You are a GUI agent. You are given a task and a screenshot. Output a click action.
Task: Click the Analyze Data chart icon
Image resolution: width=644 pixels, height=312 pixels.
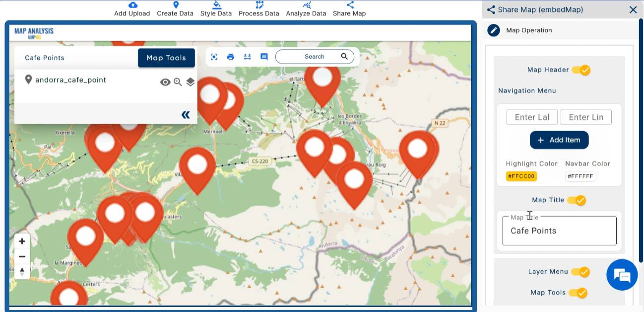[307, 5]
